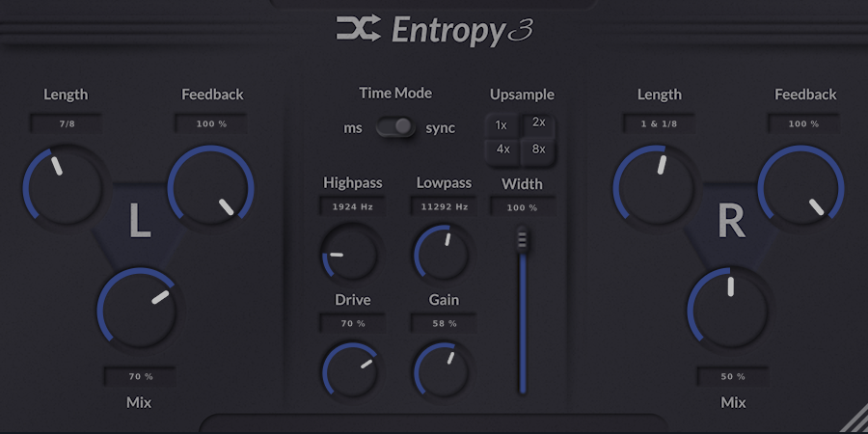Click the Gain value field 58 %

click(444, 323)
